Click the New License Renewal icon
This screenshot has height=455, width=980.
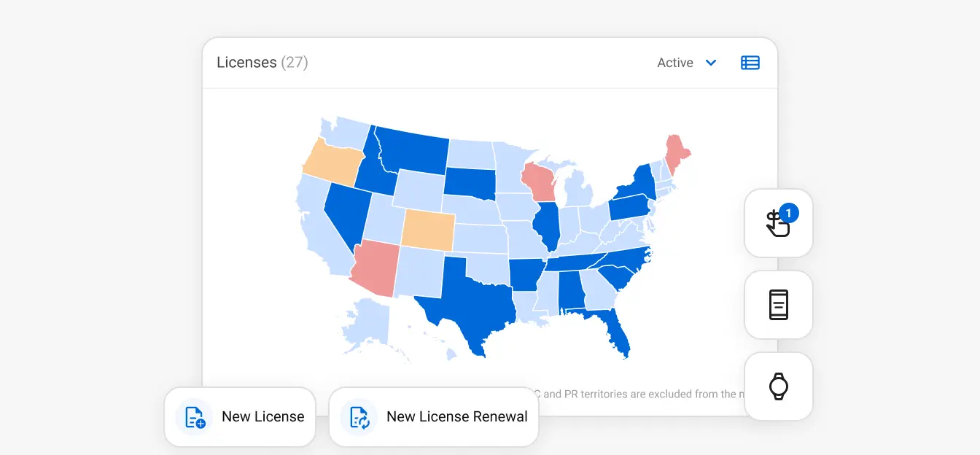tap(359, 417)
